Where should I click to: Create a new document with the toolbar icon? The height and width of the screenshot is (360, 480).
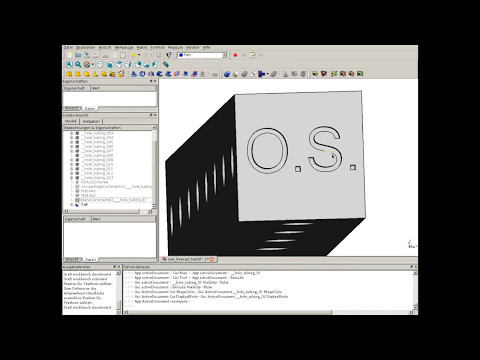(x=69, y=55)
